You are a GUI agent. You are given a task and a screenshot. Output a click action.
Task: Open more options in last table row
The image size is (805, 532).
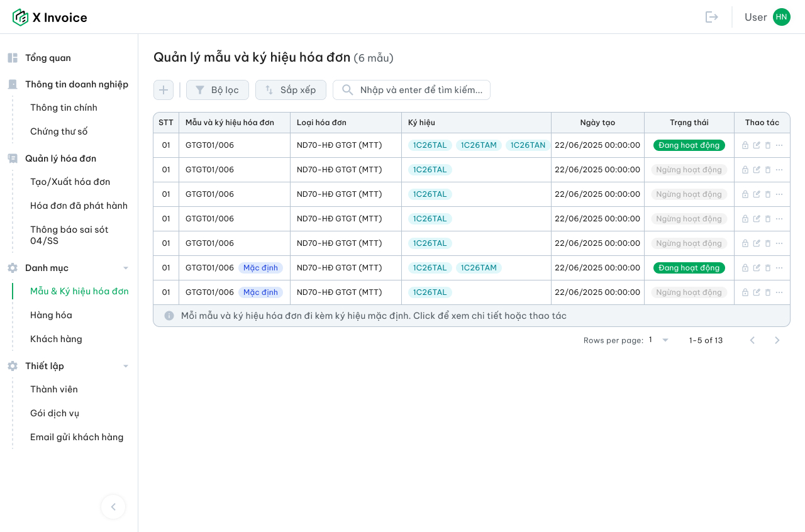[779, 292]
